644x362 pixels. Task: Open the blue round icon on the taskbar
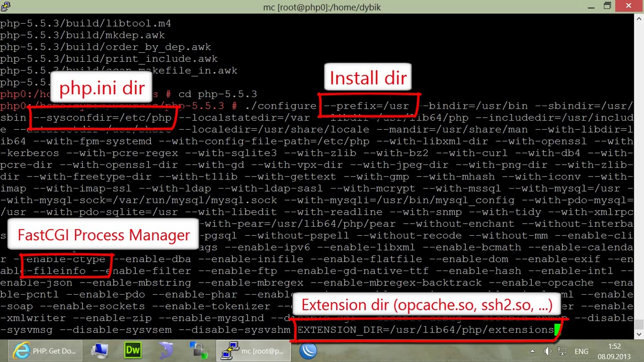(308, 351)
